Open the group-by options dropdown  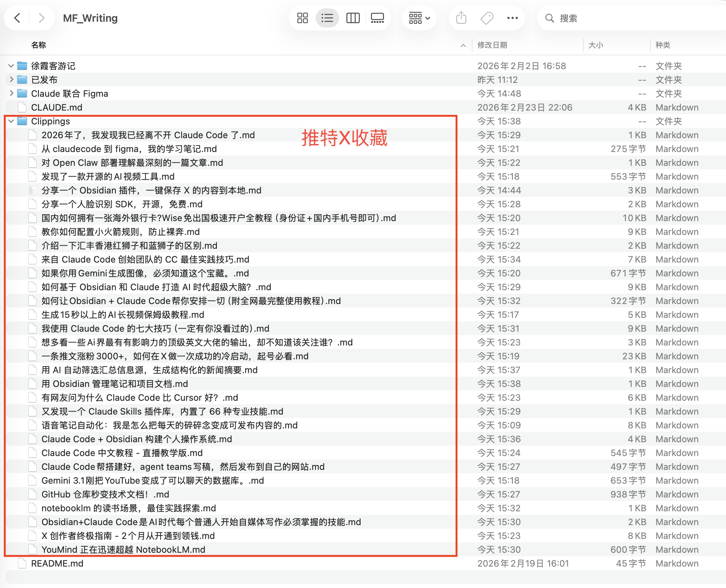[x=419, y=18]
